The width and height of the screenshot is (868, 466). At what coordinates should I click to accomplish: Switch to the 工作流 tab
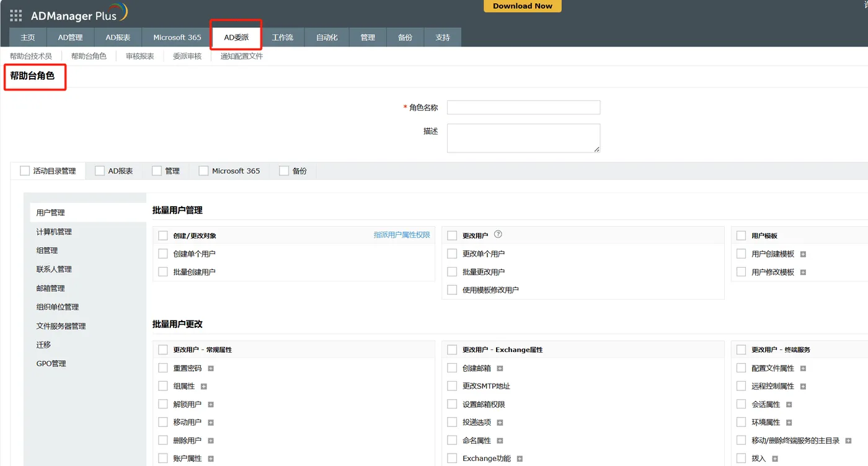(x=283, y=37)
